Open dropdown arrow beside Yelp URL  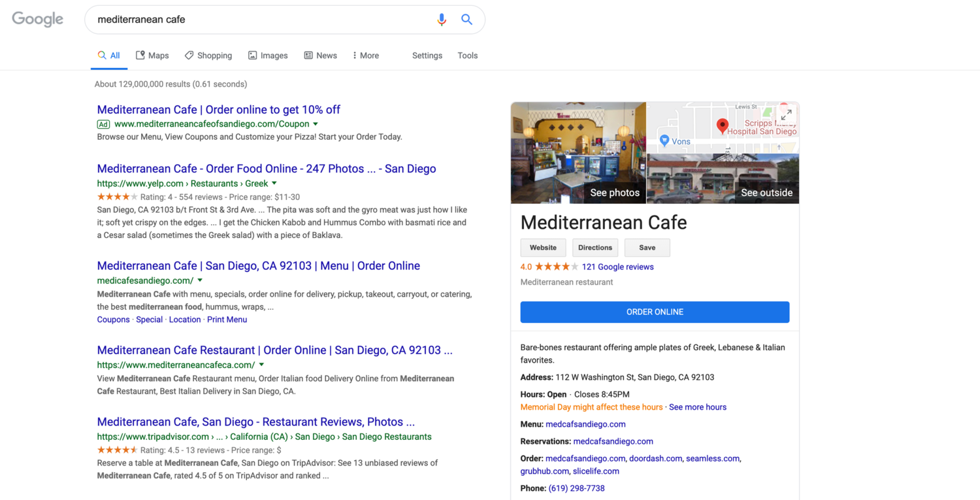point(274,183)
